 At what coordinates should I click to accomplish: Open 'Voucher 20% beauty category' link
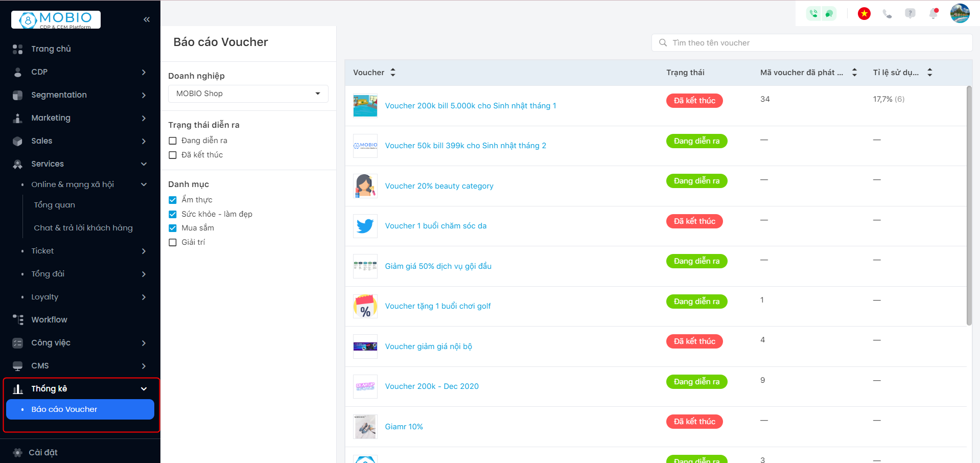pyautogui.click(x=439, y=186)
